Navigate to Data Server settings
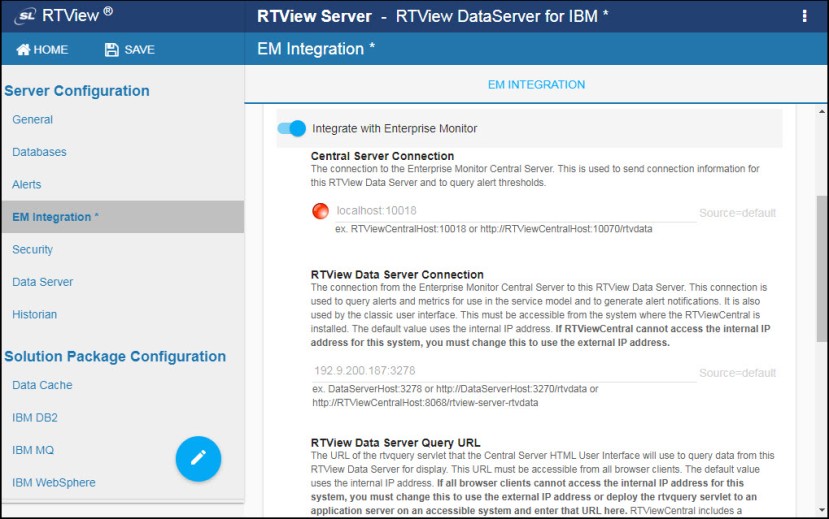 tap(43, 282)
